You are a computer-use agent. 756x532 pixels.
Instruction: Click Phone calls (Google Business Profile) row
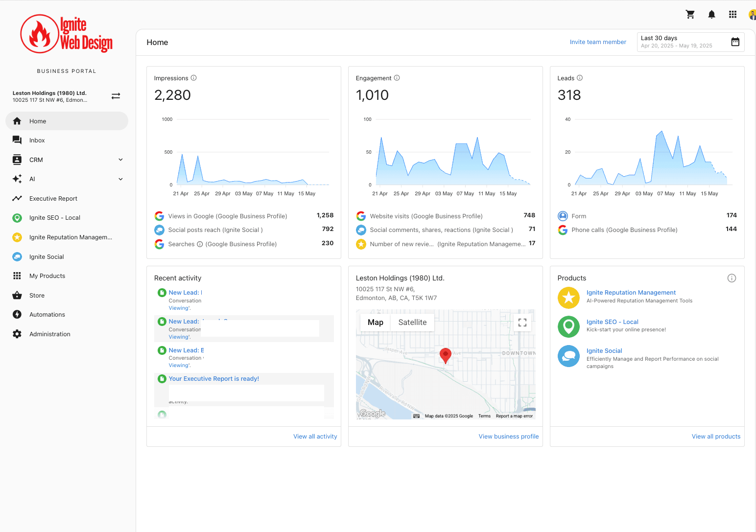[x=647, y=230]
